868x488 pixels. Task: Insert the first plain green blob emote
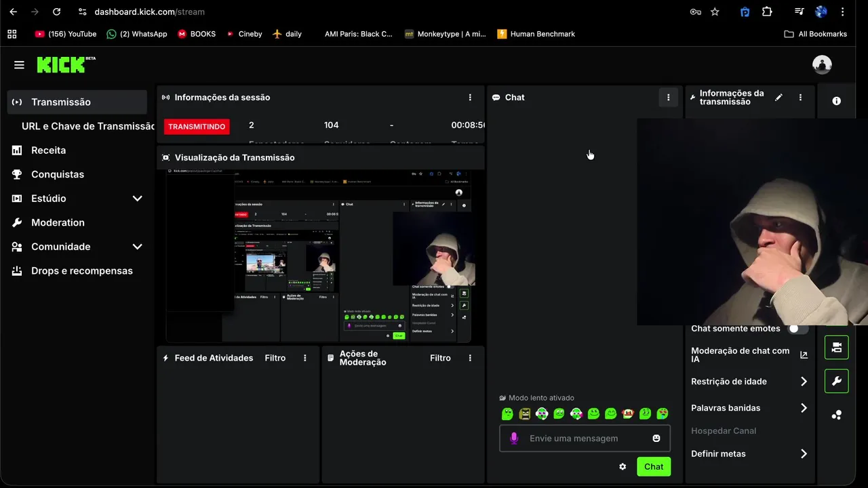(x=507, y=413)
